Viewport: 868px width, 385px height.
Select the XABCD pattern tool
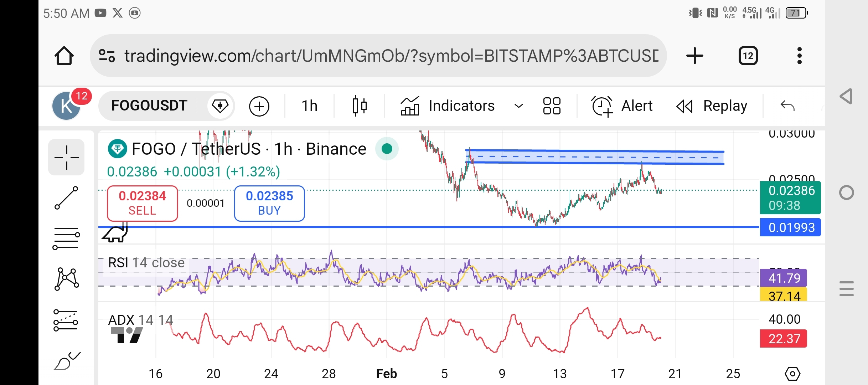[x=66, y=279]
